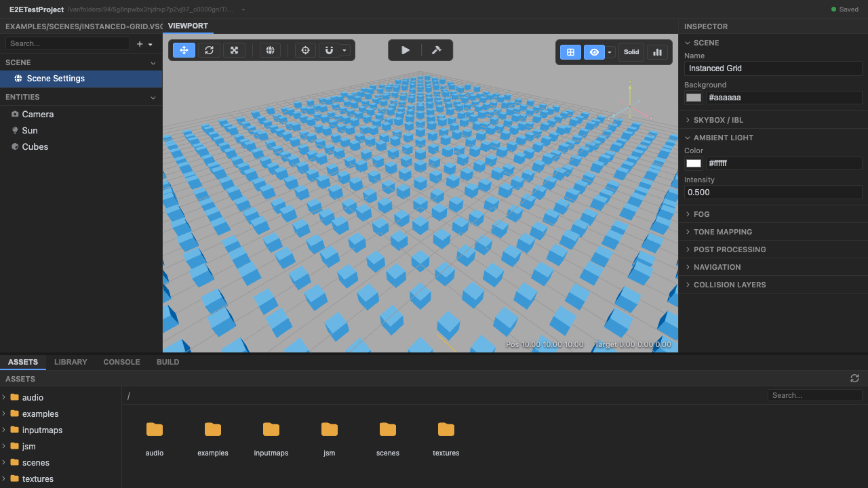Click the Saved status indicator
Viewport: 868px width, 488px height.
[844, 9]
